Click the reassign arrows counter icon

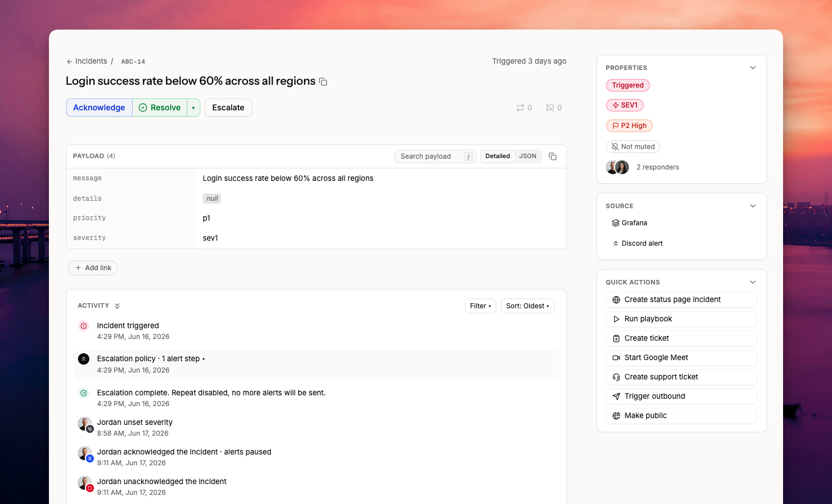[x=520, y=108]
